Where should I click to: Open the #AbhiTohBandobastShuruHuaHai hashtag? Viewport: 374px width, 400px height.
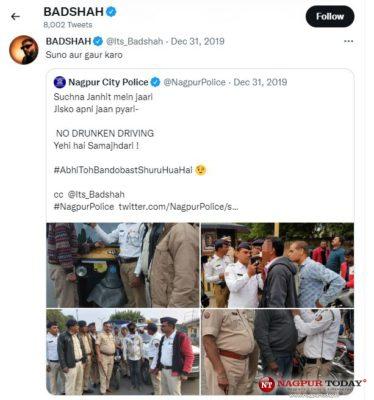(123, 170)
